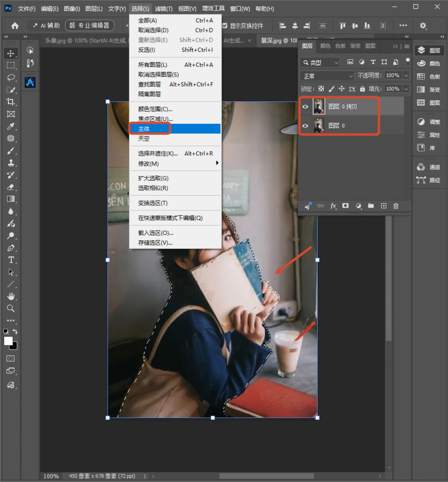448x482 pixels.
Task: Toggle lock all for the layer
Action: tap(362, 89)
